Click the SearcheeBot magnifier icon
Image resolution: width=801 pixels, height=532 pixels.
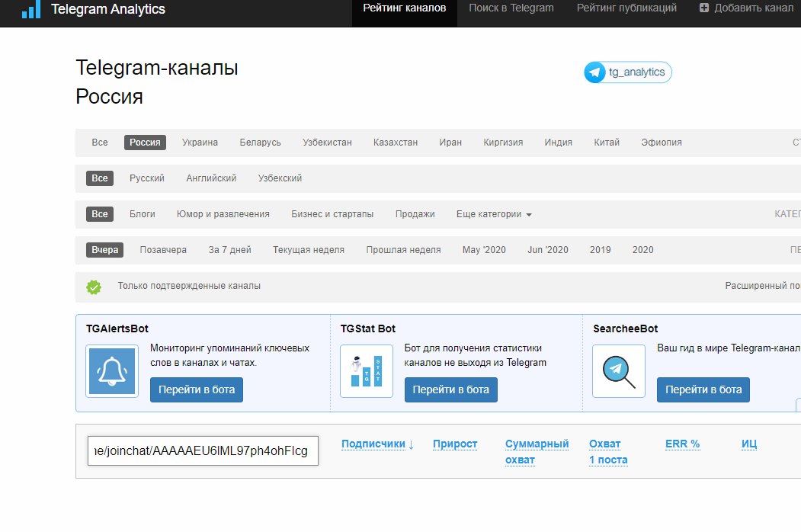pos(619,371)
